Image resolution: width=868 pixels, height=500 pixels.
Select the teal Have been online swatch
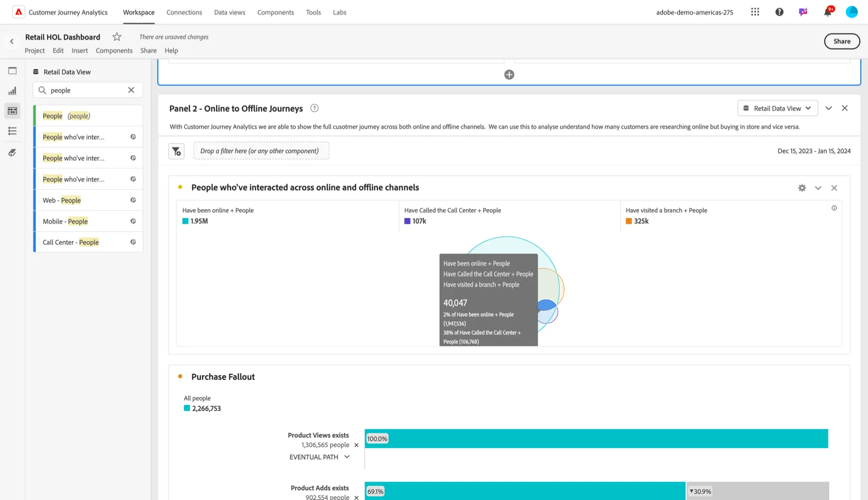185,221
